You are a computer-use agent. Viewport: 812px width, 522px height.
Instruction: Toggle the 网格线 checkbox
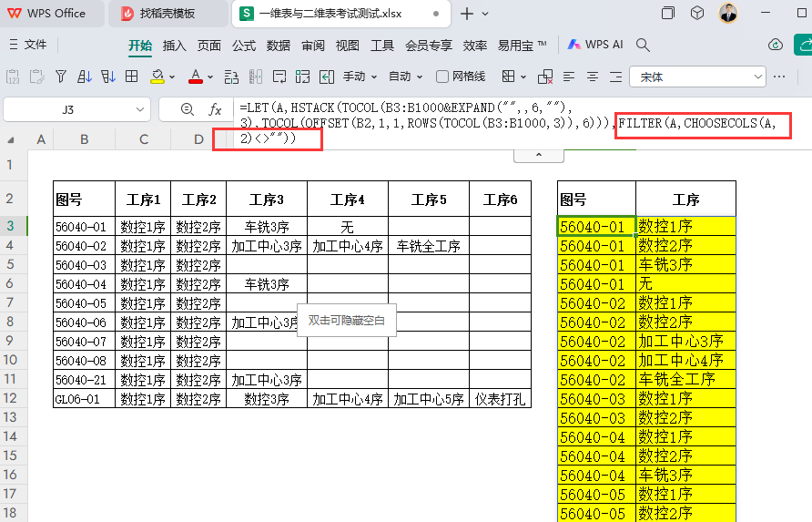pyautogui.click(x=442, y=77)
